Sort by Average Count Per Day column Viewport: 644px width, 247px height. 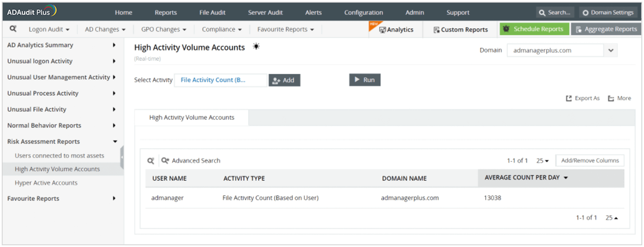pos(526,177)
